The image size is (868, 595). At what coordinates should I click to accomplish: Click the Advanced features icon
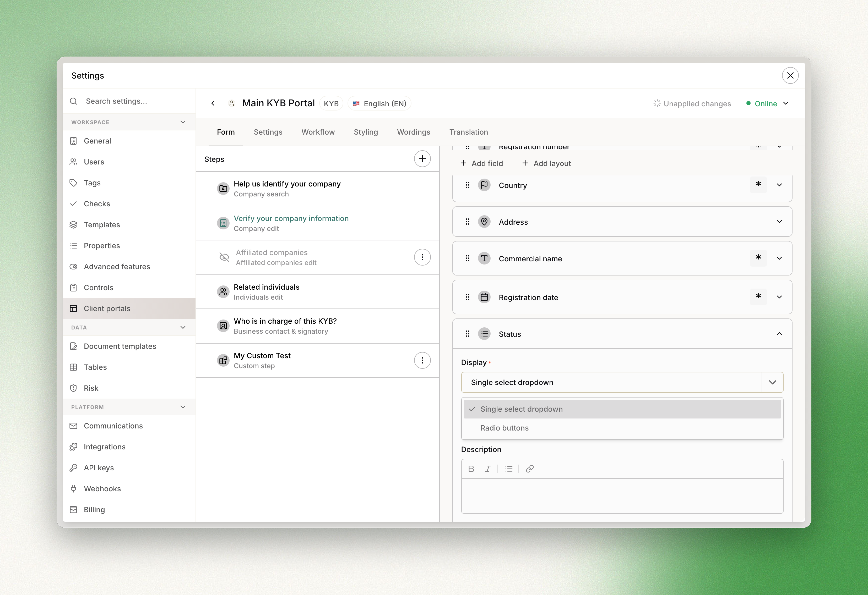tap(74, 267)
